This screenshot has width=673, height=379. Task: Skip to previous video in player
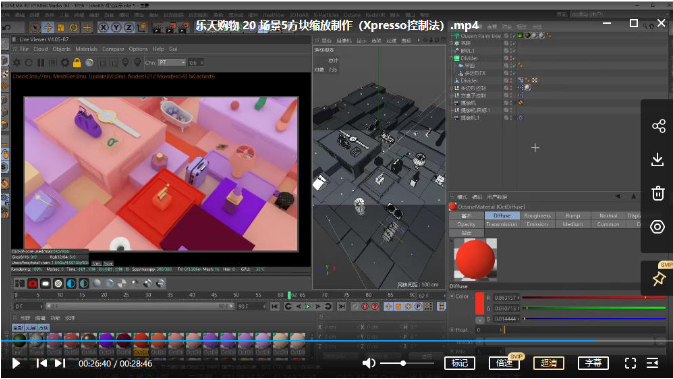coord(42,363)
